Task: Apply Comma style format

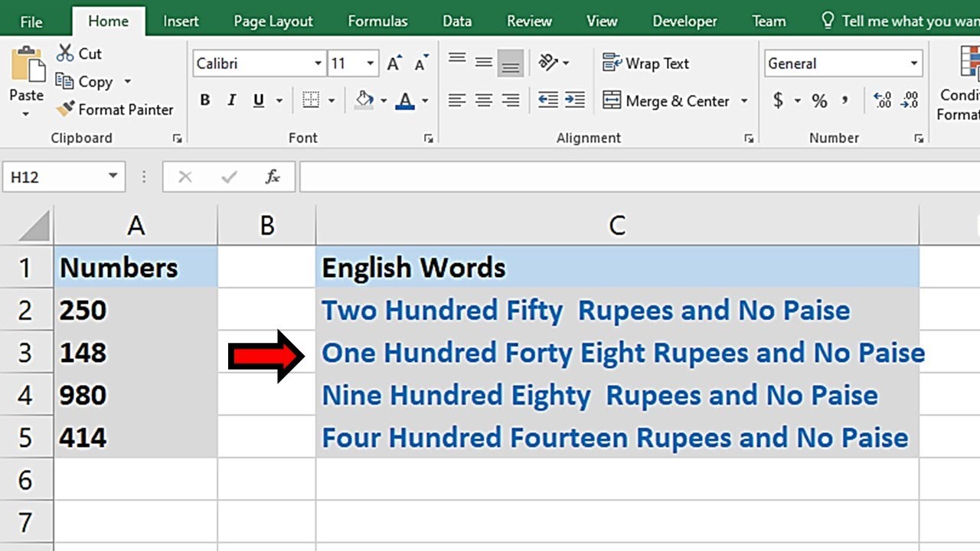Action: pos(845,100)
